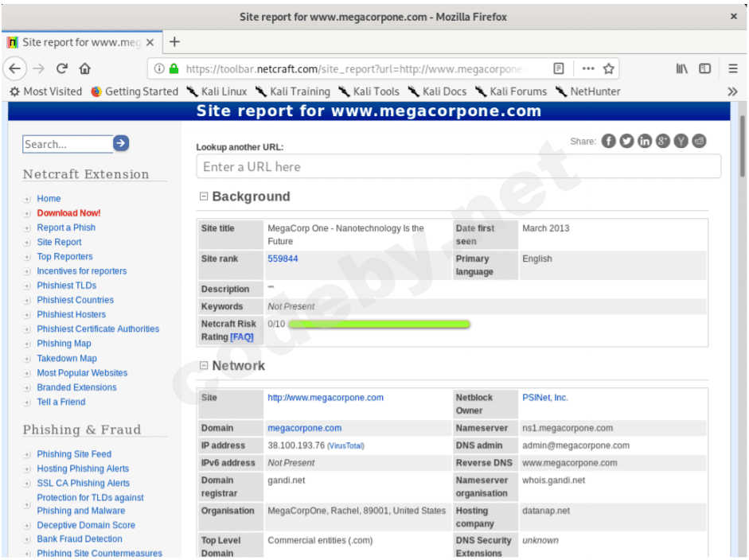The height and width of the screenshot is (560, 749).
Task: Share report on Facebook icon
Action: coord(608,141)
